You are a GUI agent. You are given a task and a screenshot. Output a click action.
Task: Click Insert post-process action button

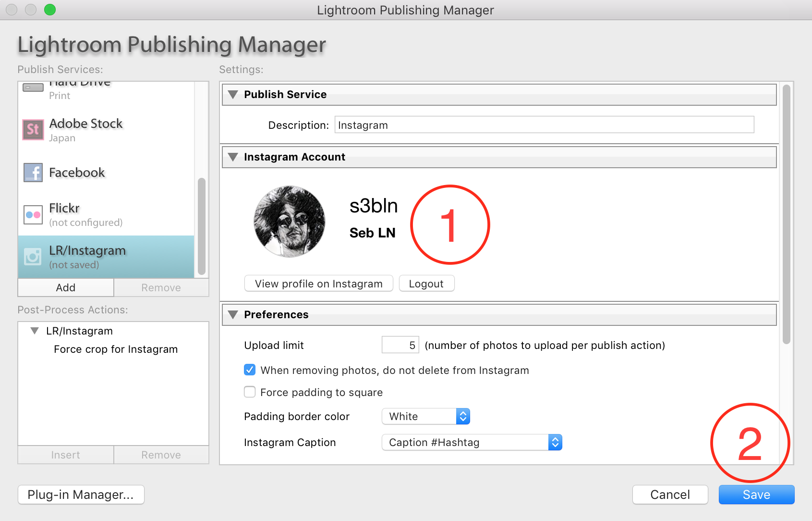click(x=66, y=455)
